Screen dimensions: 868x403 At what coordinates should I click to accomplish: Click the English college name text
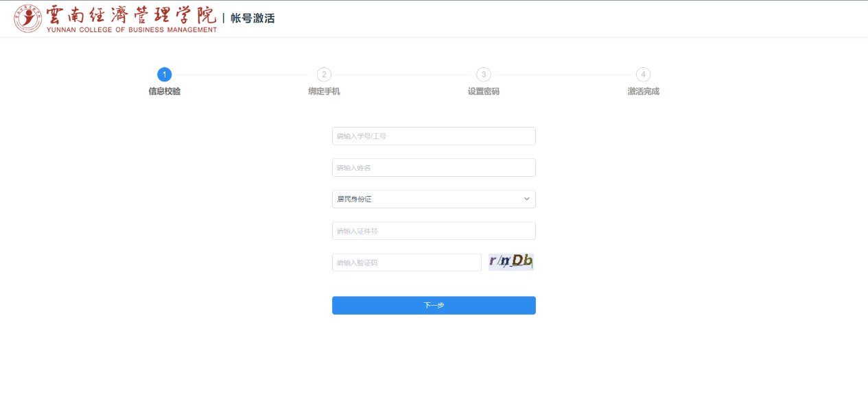pos(131,30)
